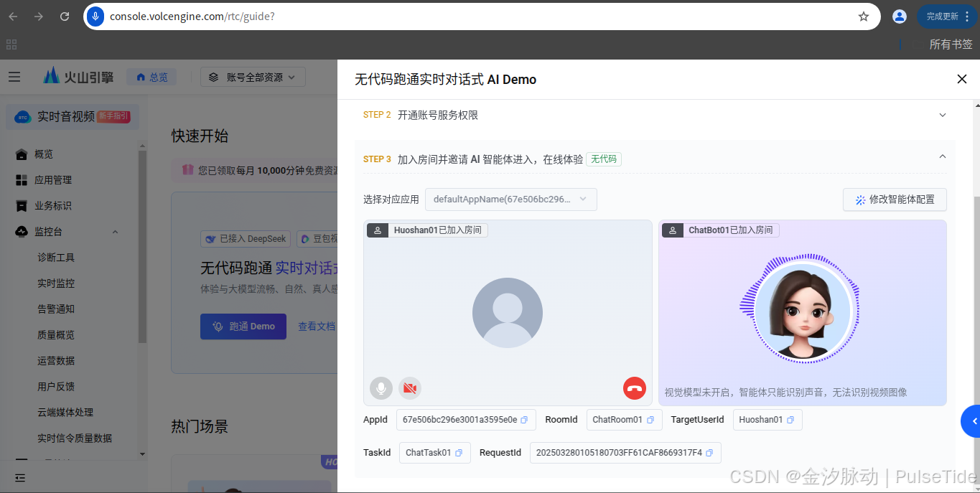The width and height of the screenshot is (980, 493).
Task: Collapse sidebar with bottom toggle icon
Action: click(x=20, y=477)
